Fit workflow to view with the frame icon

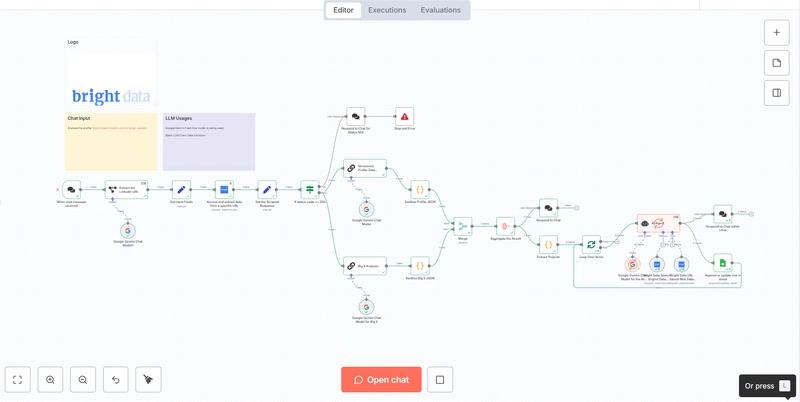pyautogui.click(x=18, y=380)
